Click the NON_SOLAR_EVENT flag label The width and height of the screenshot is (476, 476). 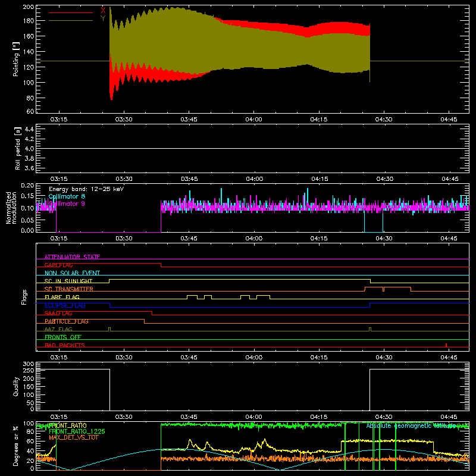(72, 273)
